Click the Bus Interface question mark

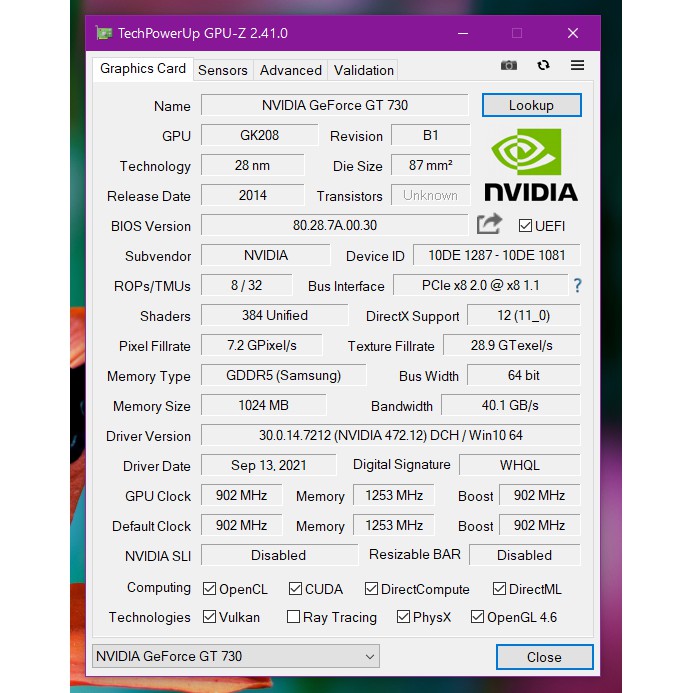coord(577,286)
